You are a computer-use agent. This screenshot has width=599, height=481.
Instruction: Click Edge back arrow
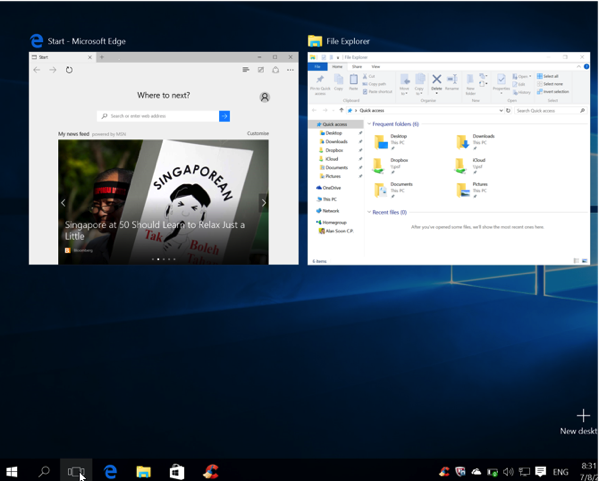pos(37,70)
